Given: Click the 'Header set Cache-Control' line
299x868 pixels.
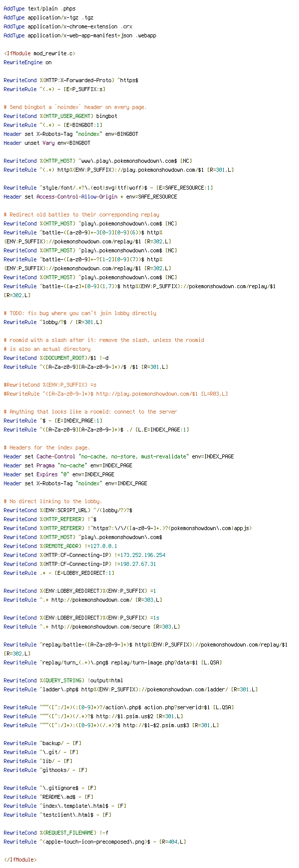Looking at the screenshot, I should click(119, 457).
